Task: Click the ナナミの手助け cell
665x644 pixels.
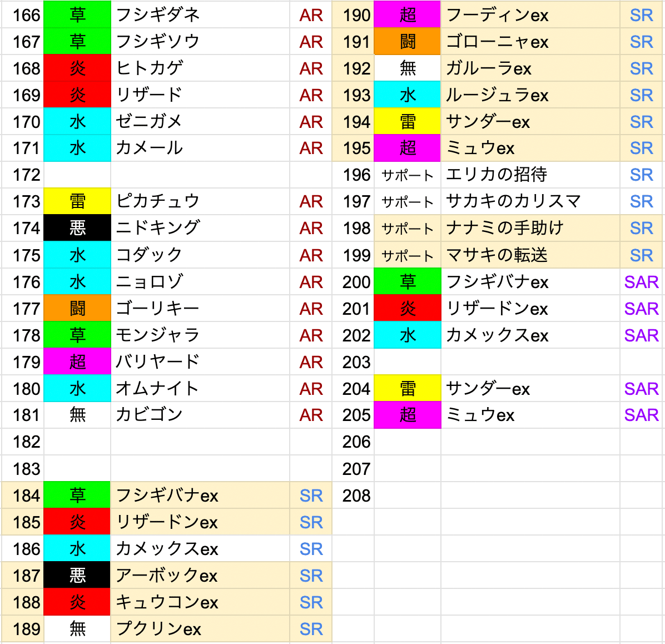Action: click(x=530, y=228)
